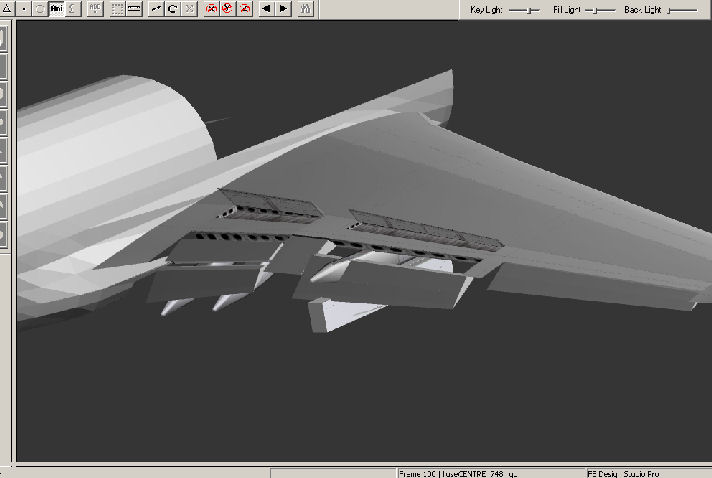This screenshot has height=478, width=712.
Task: Click the Frame status bar field
Action: [417, 473]
